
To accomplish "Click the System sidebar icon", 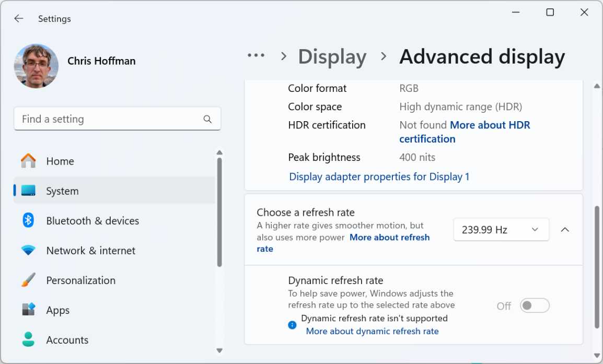I will [27, 191].
